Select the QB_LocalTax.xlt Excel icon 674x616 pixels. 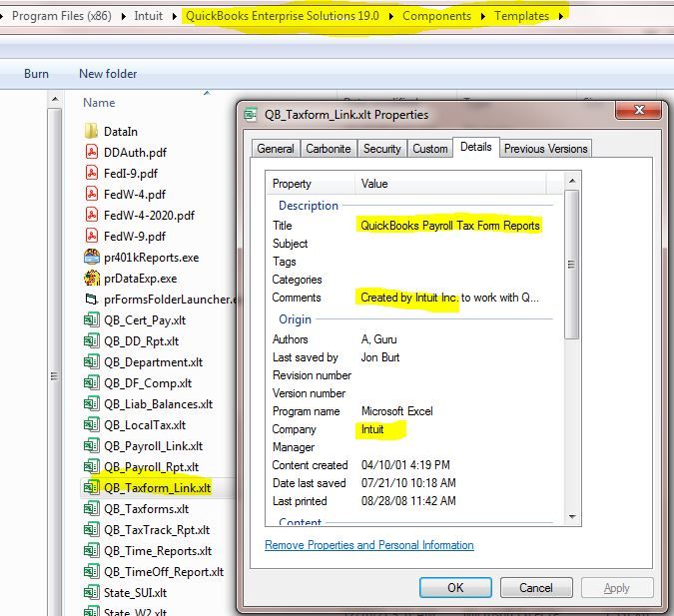[x=91, y=424]
